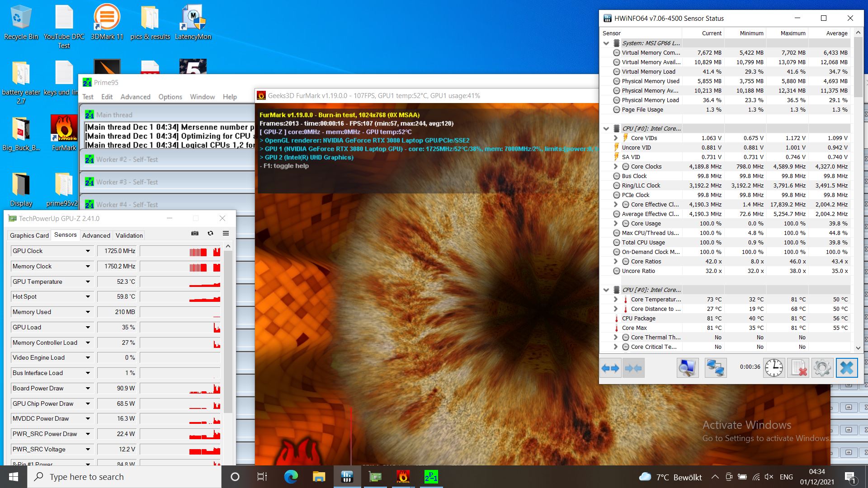Open Big_Buck_B video file icon

click(x=21, y=133)
